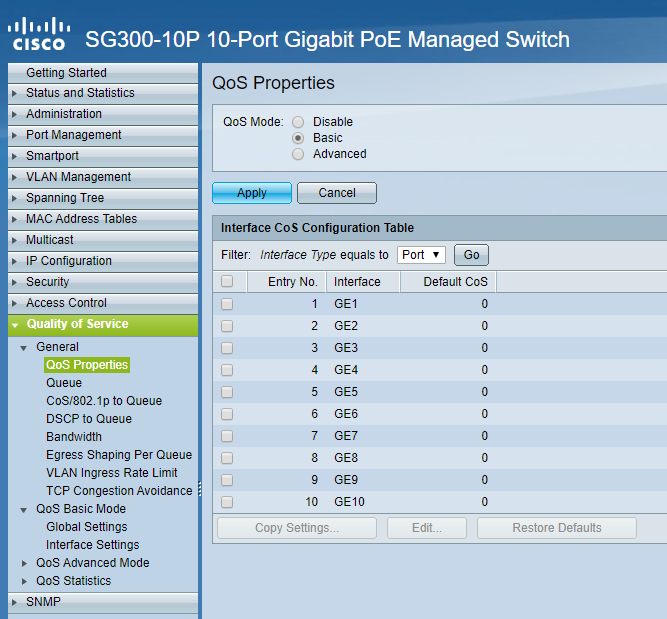Toggle the select-all header checkbox

(227, 282)
